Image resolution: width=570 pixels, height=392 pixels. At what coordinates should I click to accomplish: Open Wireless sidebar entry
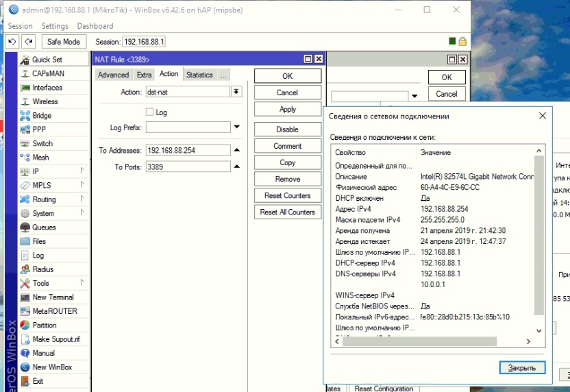click(x=54, y=101)
